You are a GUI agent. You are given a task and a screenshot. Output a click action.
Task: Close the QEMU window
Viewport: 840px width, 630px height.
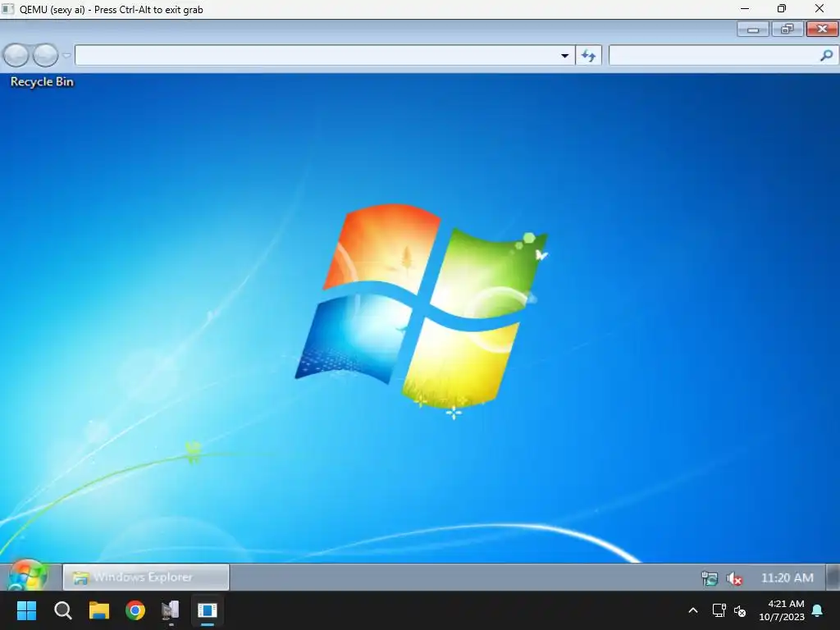click(819, 8)
